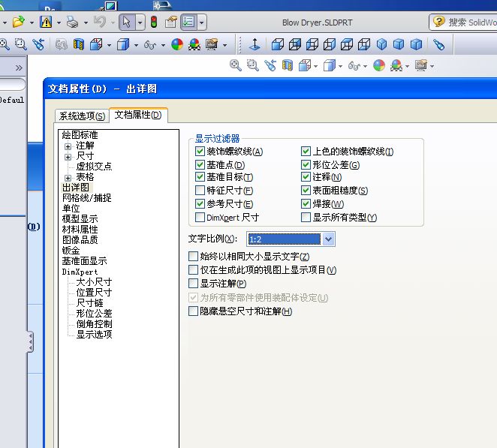Click the Select arrow cursor tool
The width and height of the screenshot is (497, 448).
tap(126, 23)
